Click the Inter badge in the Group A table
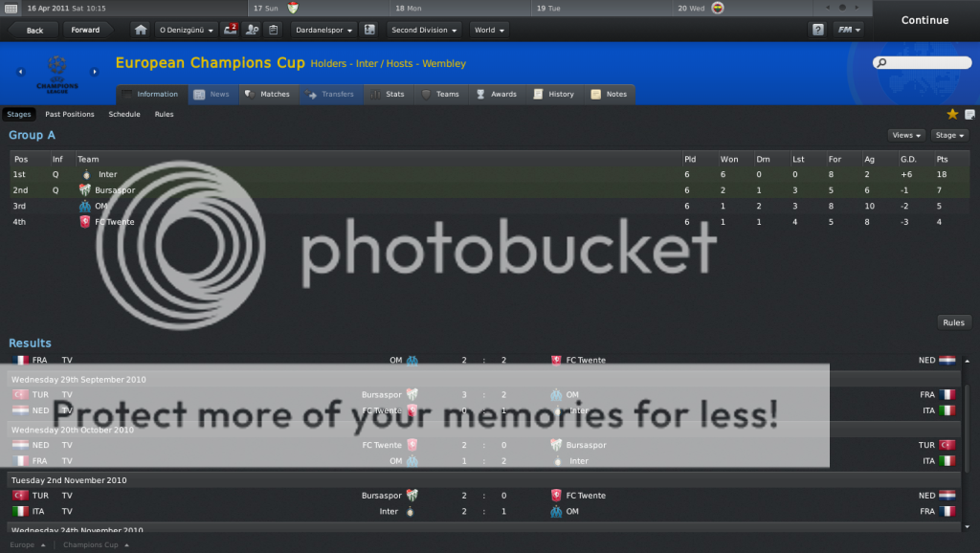 click(86, 175)
